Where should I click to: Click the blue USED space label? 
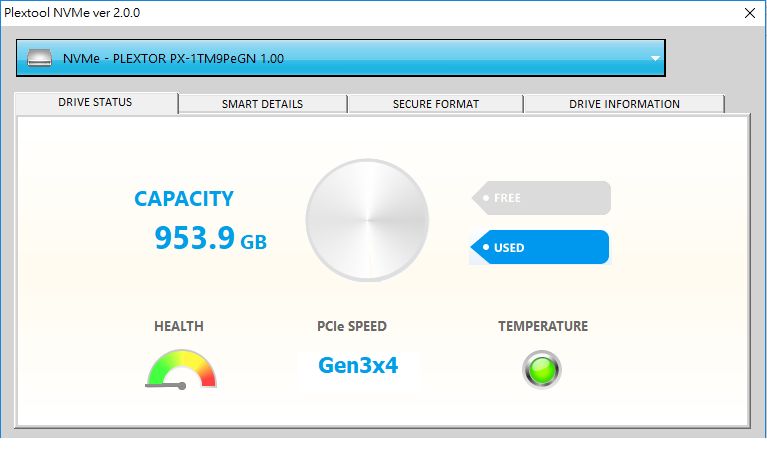(540, 247)
